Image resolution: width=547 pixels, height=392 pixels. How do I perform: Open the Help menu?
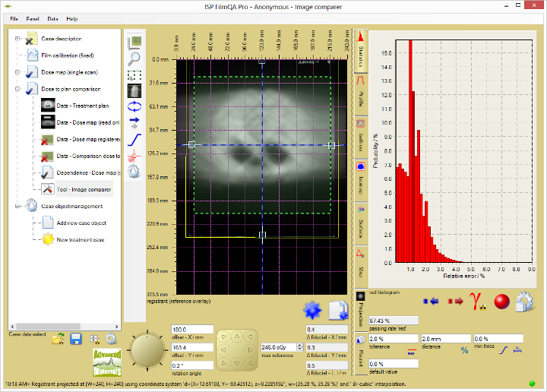click(x=72, y=19)
